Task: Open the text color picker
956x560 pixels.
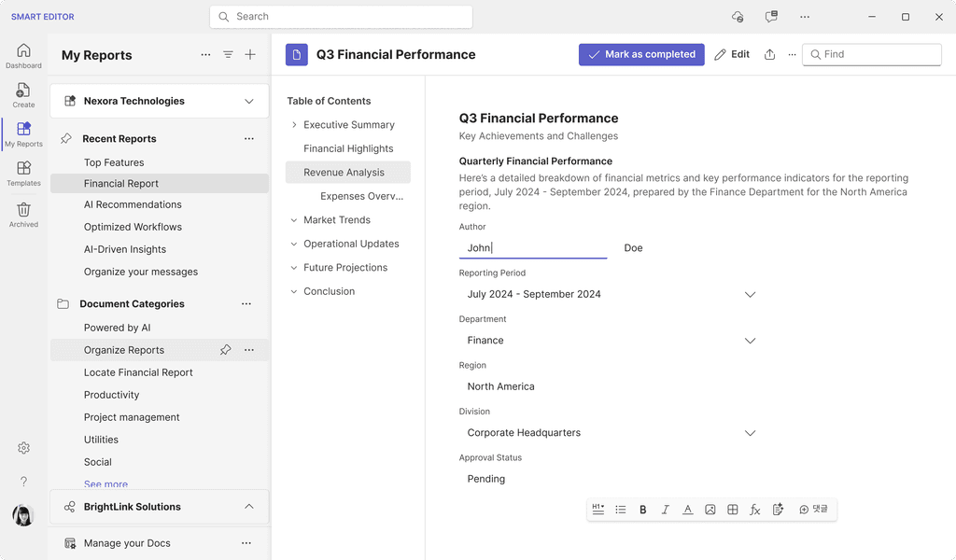Action: click(x=688, y=510)
